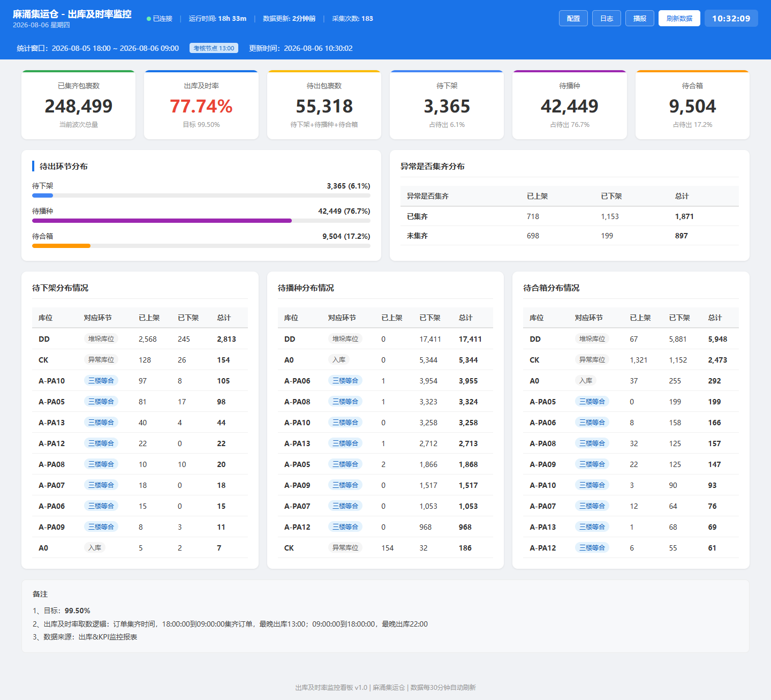771x700 pixels.
Task: Click the green 已连接 status indicator
Action: (160, 19)
